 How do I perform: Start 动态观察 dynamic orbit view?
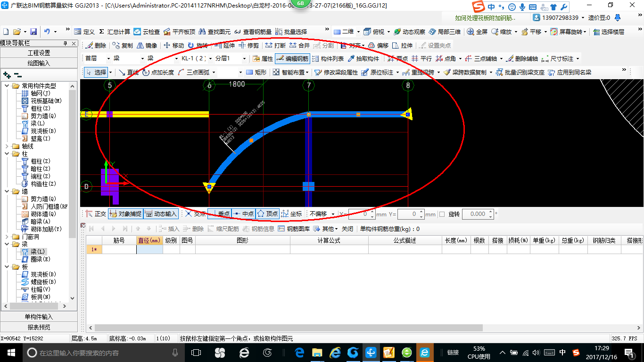(409, 32)
